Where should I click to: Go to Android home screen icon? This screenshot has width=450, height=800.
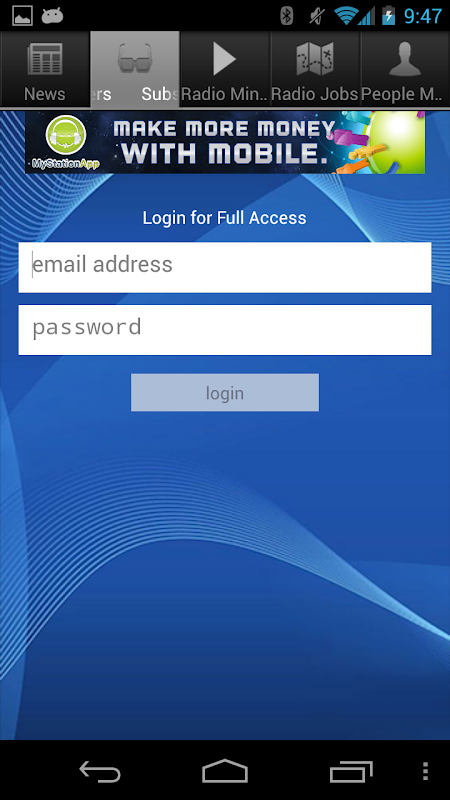[x=225, y=771]
